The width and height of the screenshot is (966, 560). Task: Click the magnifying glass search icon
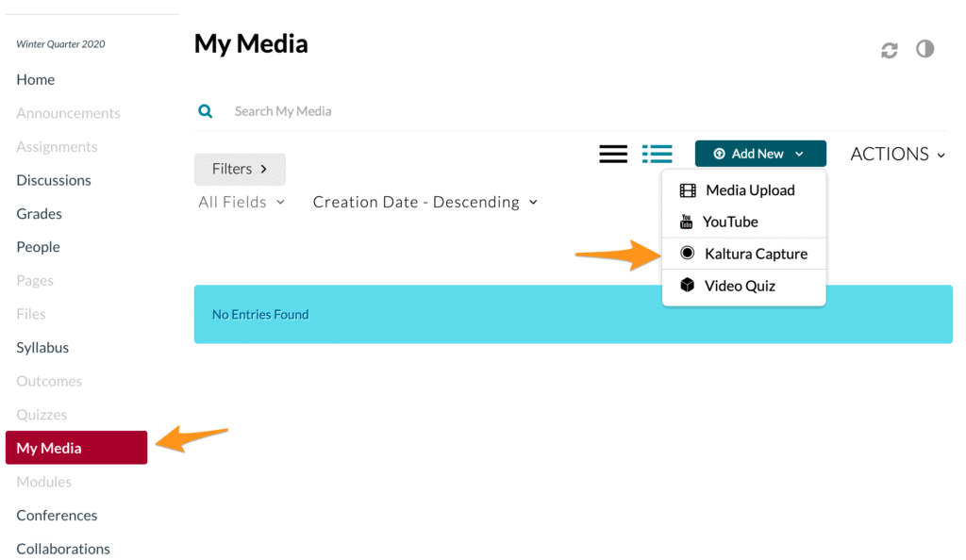coord(205,111)
